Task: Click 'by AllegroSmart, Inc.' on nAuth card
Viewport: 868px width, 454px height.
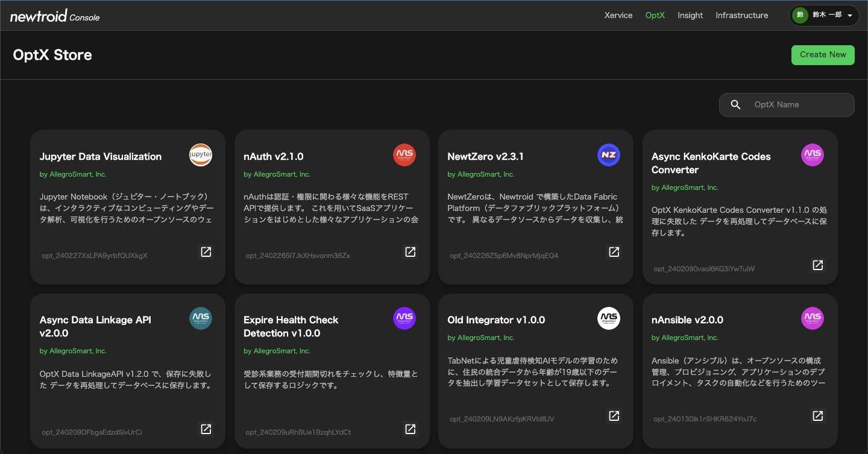Action: tap(277, 174)
